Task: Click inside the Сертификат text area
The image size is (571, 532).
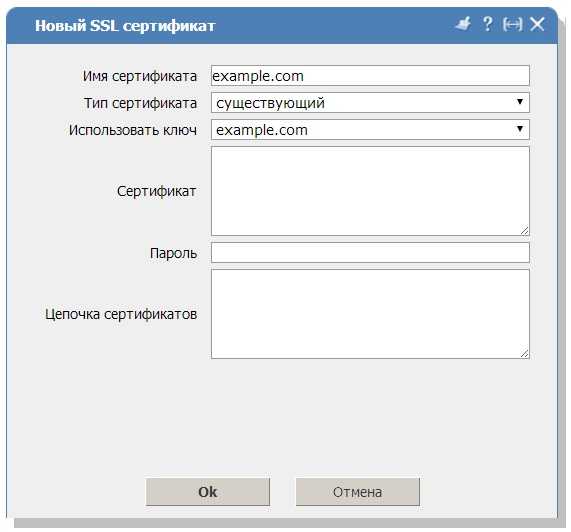Action: pyautogui.click(x=370, y=191)
